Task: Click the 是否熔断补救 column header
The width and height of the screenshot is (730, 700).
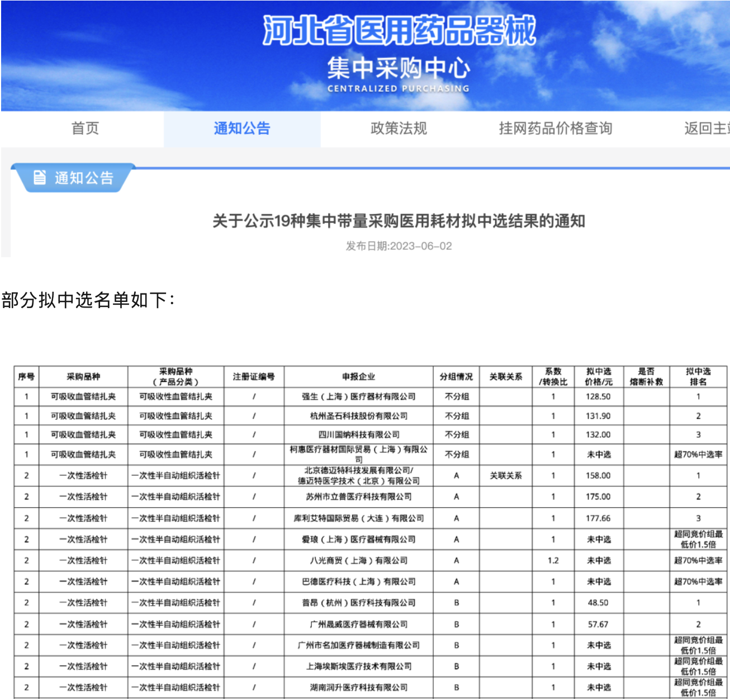Action: tap(646, 377)
